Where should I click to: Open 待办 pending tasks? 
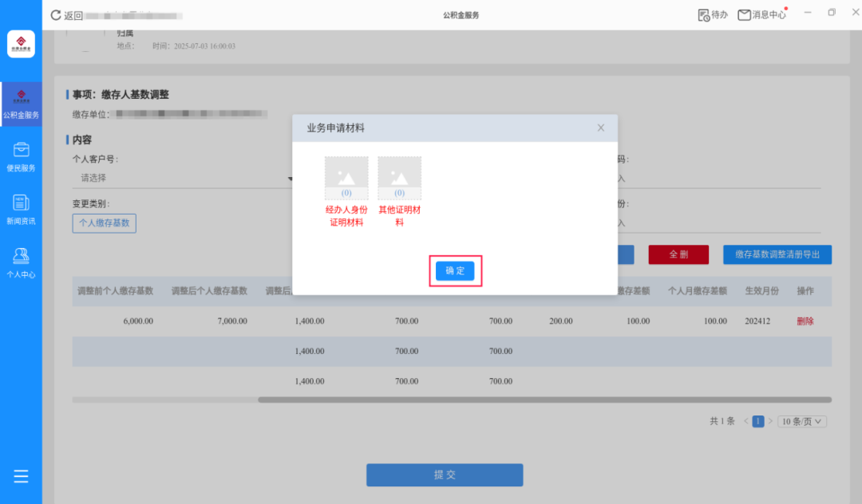pyautogui.click(x=713, y=15)
